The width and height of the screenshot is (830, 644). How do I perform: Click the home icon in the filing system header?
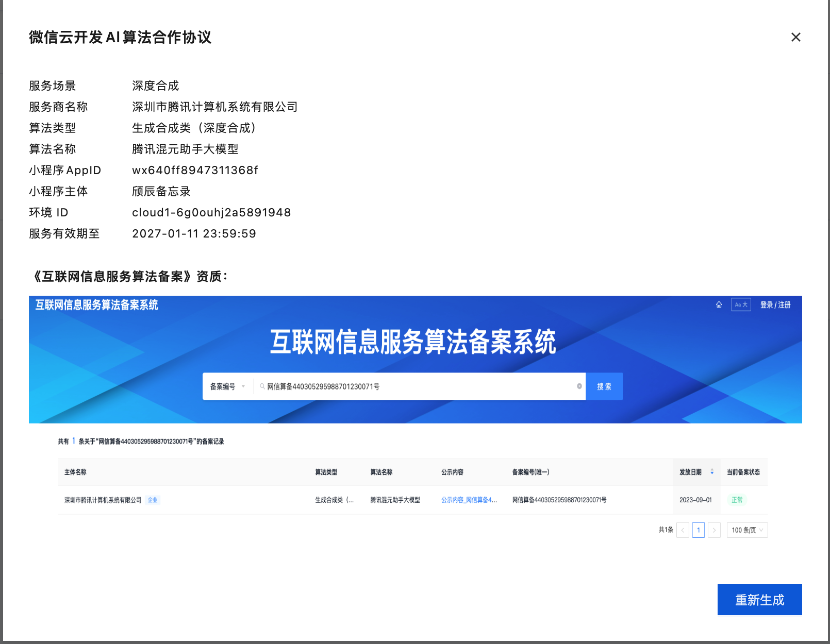point(719,304)
